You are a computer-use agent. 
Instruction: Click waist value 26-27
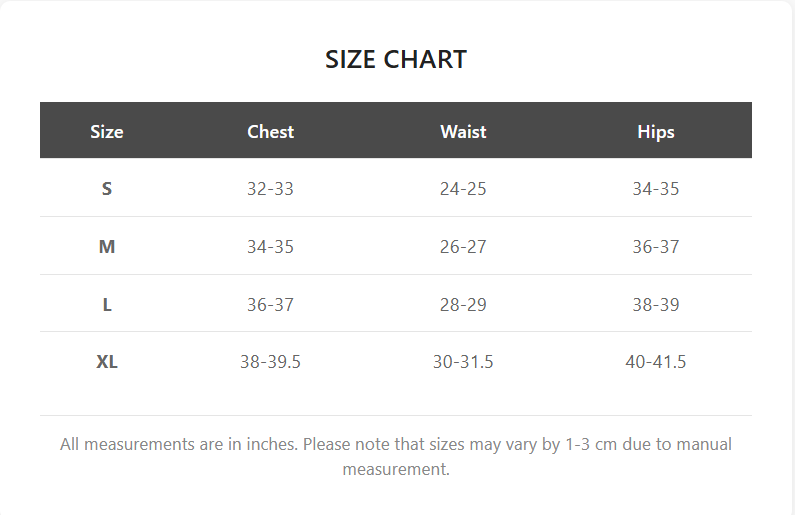(463, 246)
